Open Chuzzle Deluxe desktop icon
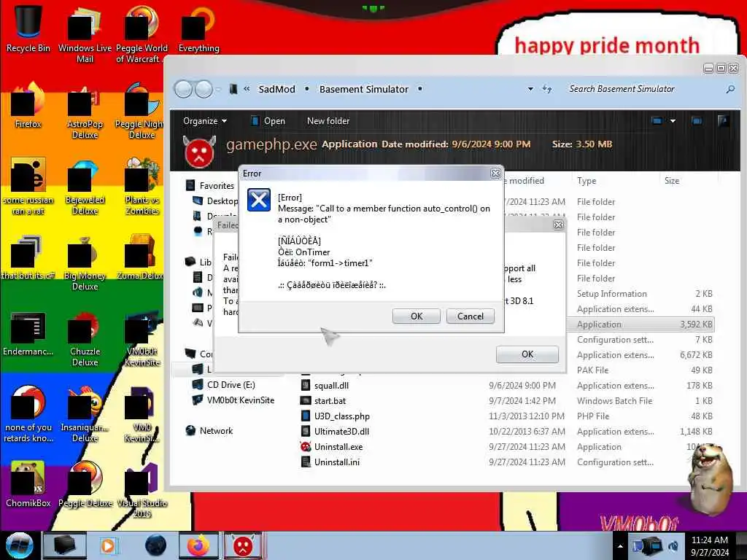 point(85,338)
